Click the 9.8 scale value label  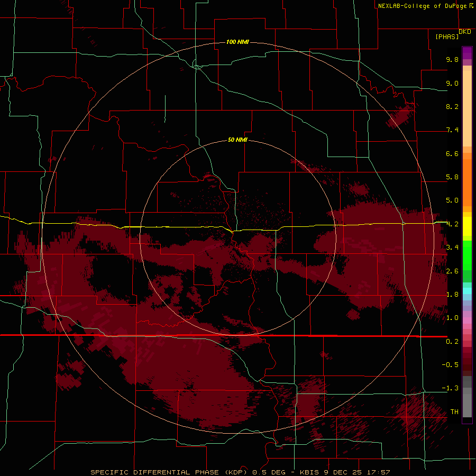[x=452, y=59]
